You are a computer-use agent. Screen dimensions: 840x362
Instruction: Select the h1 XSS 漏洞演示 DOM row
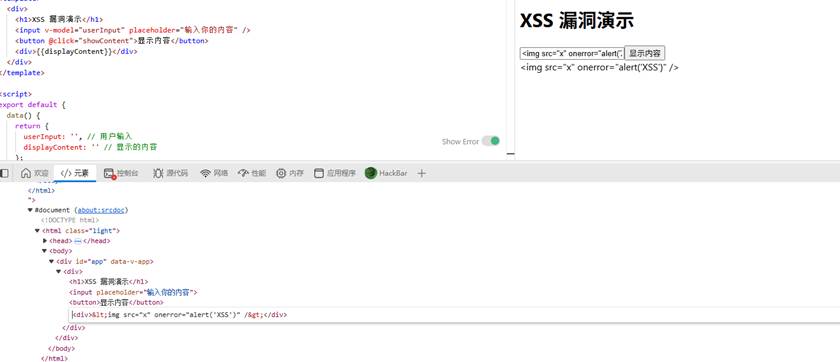click(x=108, y=282)
